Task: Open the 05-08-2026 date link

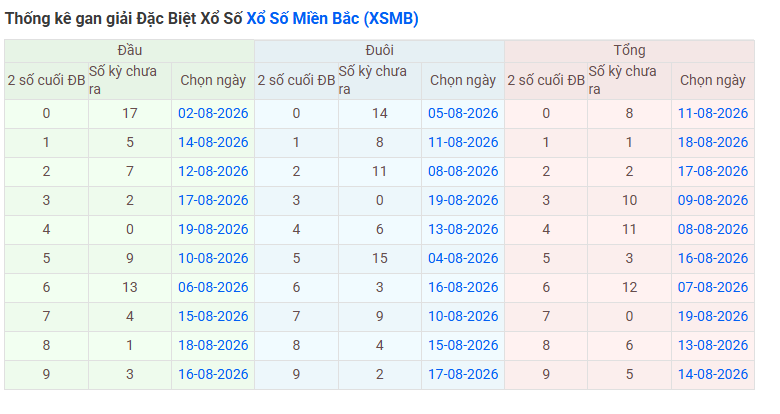Action: pyautogui.click(x=463, y=113)
